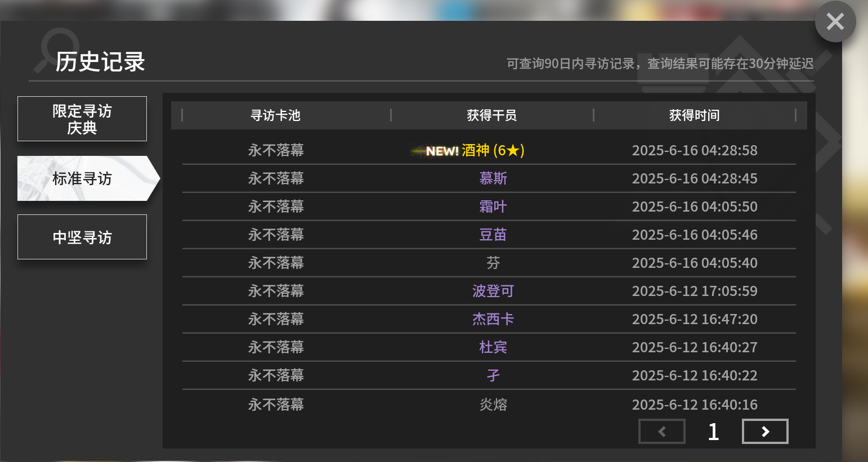Click the 寻访卡池 column header
The height and width of the screenshot is (462, 868).
275,115
